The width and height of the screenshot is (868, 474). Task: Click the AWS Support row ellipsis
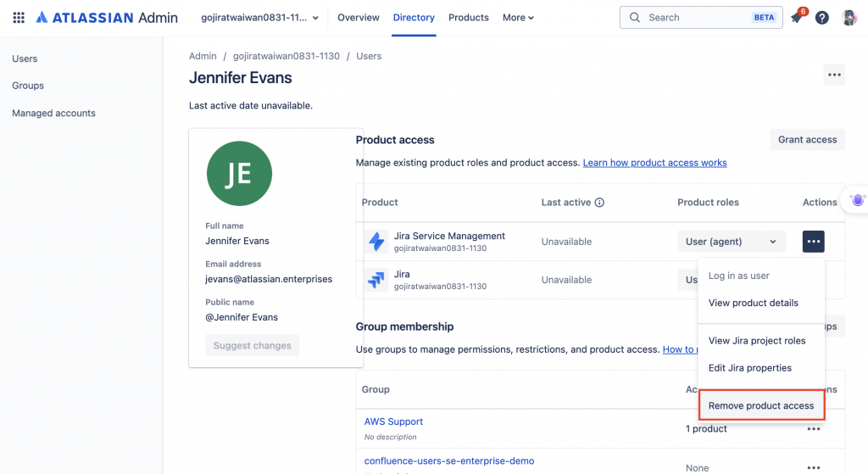813,429
